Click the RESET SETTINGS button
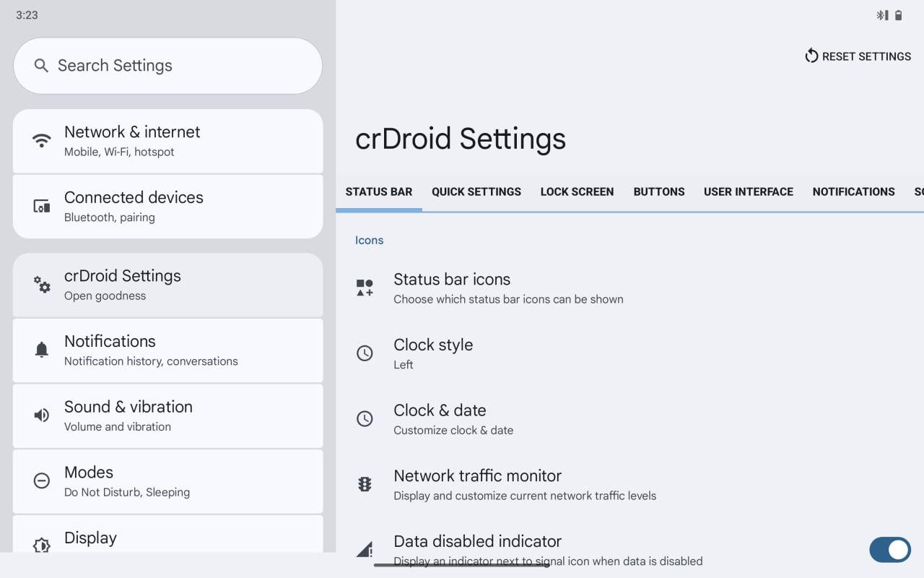Viewport: 924px width, 578px height. point(858,56)
